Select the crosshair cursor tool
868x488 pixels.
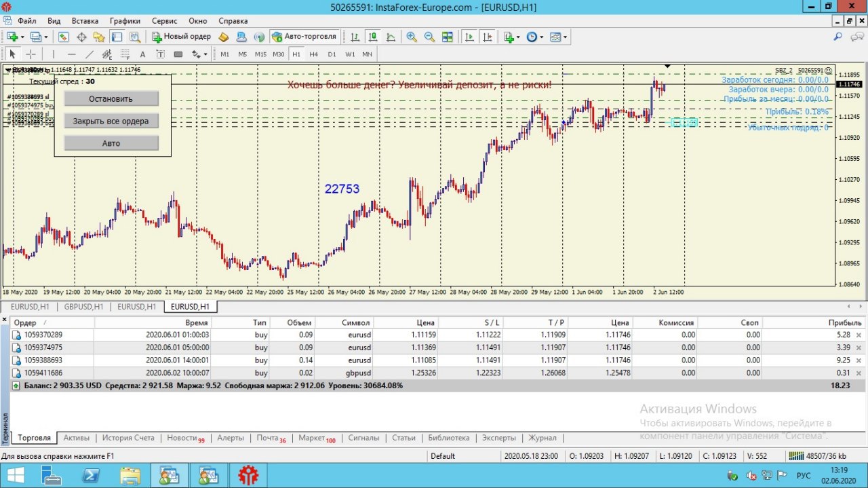tap(31, 54)
